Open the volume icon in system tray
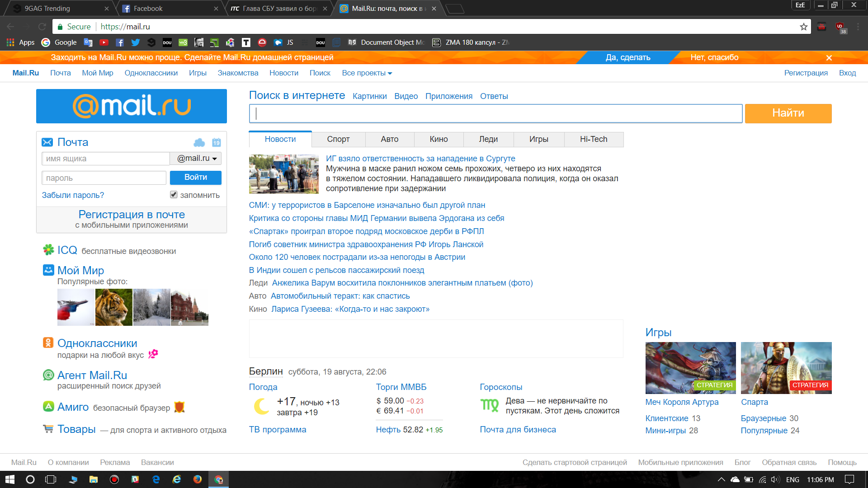The height and width of the screenshot is (488, 868). (775, 479)
